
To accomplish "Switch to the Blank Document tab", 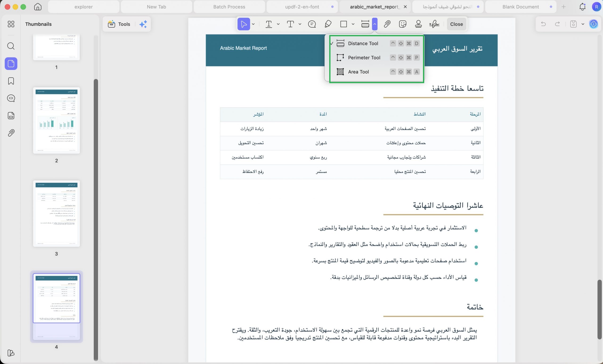I will [521, 7].
